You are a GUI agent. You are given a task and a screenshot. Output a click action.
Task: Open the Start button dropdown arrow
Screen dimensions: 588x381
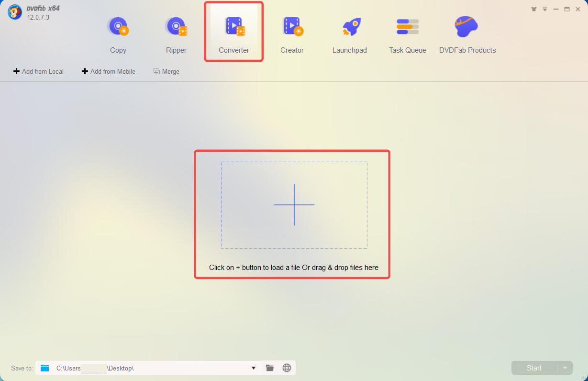click(565, 368)
